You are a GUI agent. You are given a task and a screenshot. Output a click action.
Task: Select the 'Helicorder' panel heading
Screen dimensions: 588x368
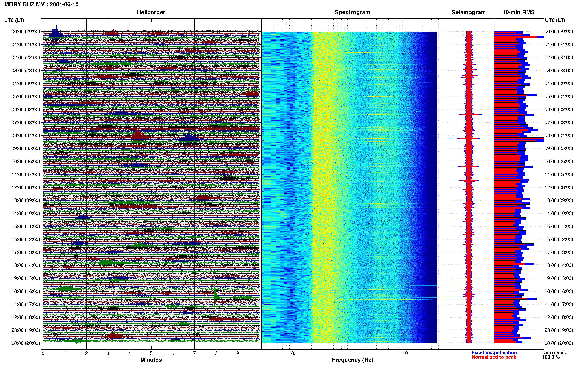click(151, 12)
